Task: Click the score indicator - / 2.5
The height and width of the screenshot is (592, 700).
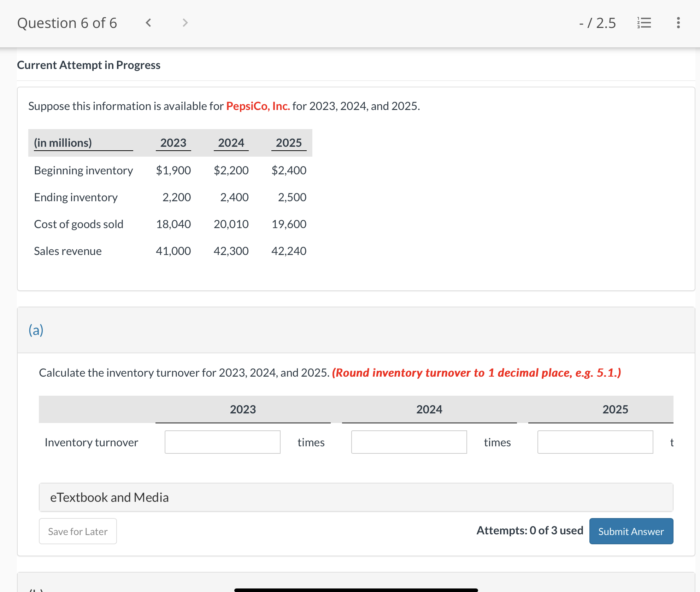Action: pyautogui.click(x=598, y=23)
